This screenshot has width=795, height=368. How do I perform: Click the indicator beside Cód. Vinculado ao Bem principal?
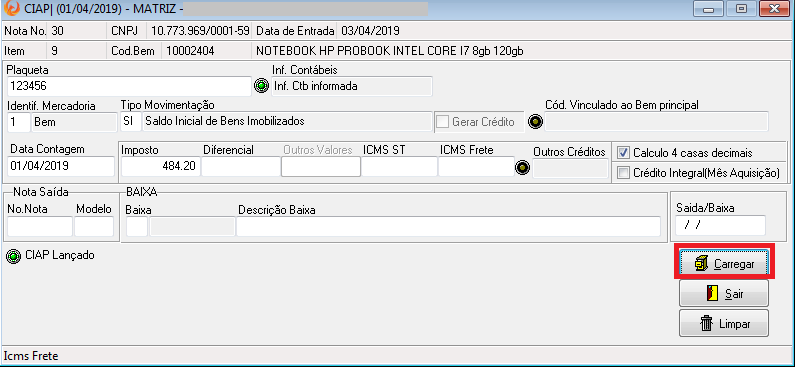click(x=535, y=122)
